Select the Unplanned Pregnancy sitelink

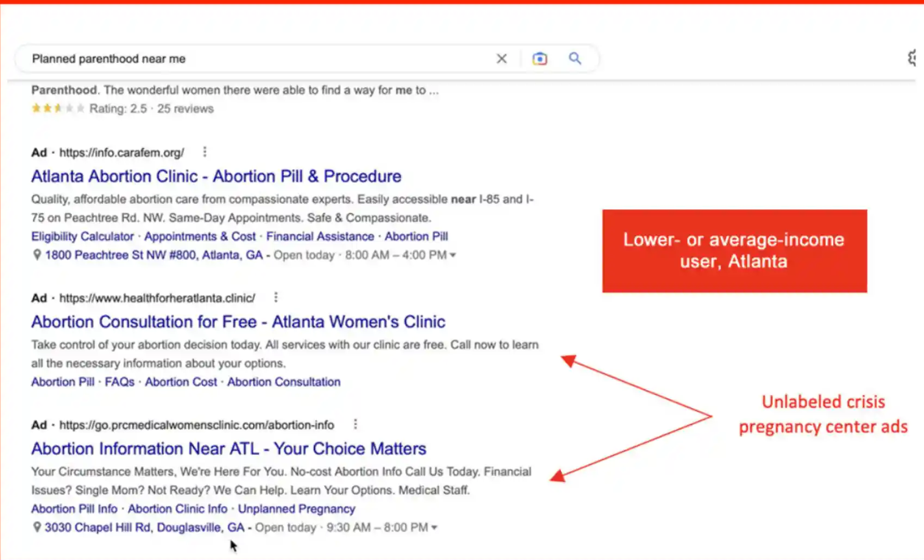(296, 509)
